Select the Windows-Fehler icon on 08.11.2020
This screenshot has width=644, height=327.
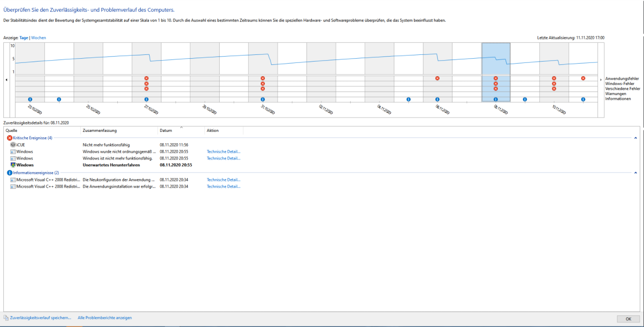[x=496, y=84]
